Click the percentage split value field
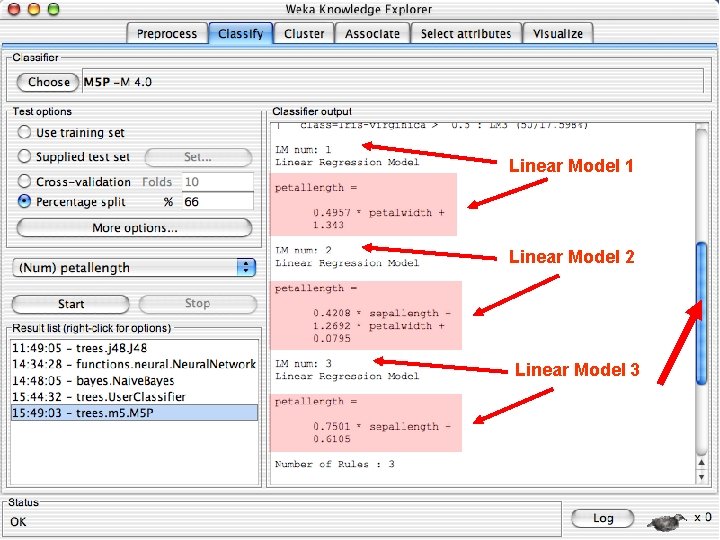This screenshot has height=540, width=720. 218,202
